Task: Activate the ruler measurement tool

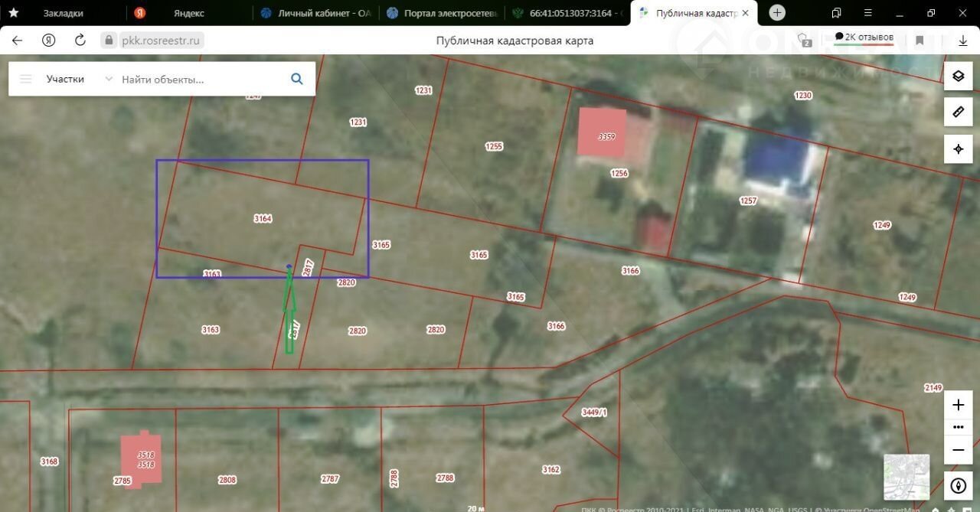Action: 958,113
